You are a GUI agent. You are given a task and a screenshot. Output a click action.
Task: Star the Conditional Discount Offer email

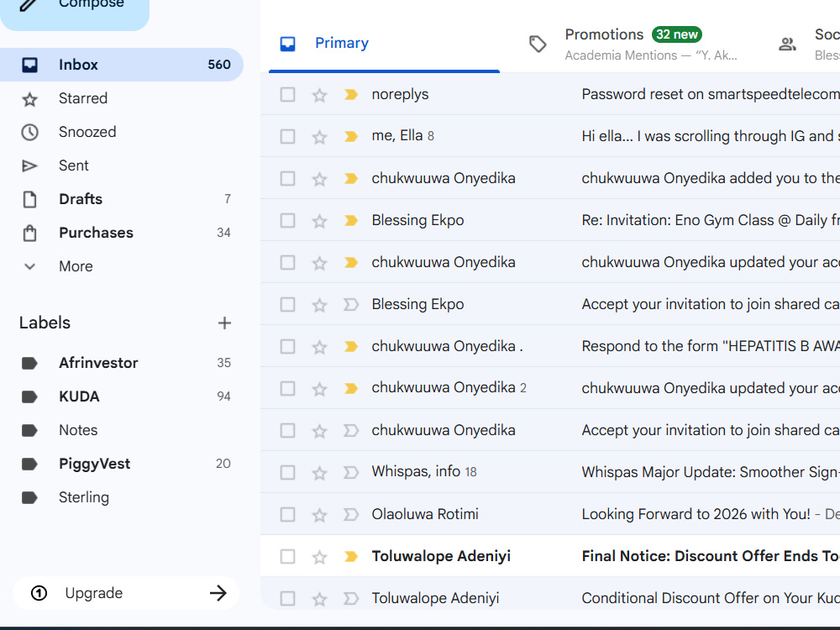pyautogui.click(x=320, y=598)
